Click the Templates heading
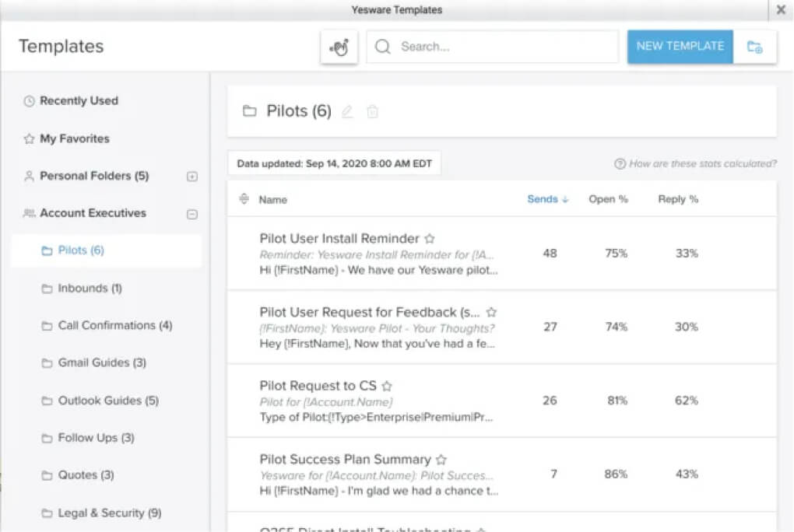Viewport: 794px width, 532px height. (61, 46)
